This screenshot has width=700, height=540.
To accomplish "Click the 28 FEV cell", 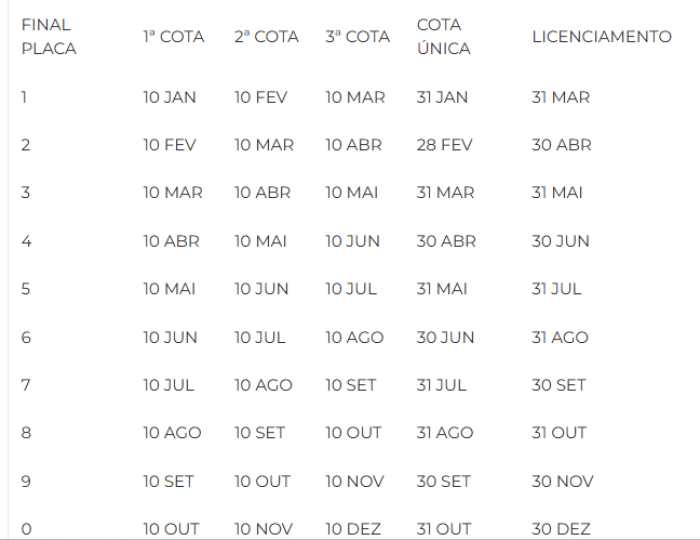I will [444, 145].
